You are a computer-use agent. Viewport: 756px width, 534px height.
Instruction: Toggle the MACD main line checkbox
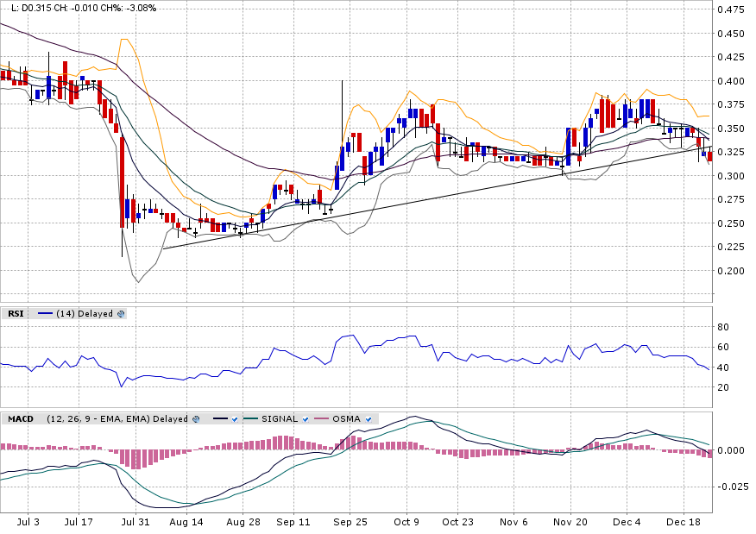pyautogui.click(x=234, y=419)
